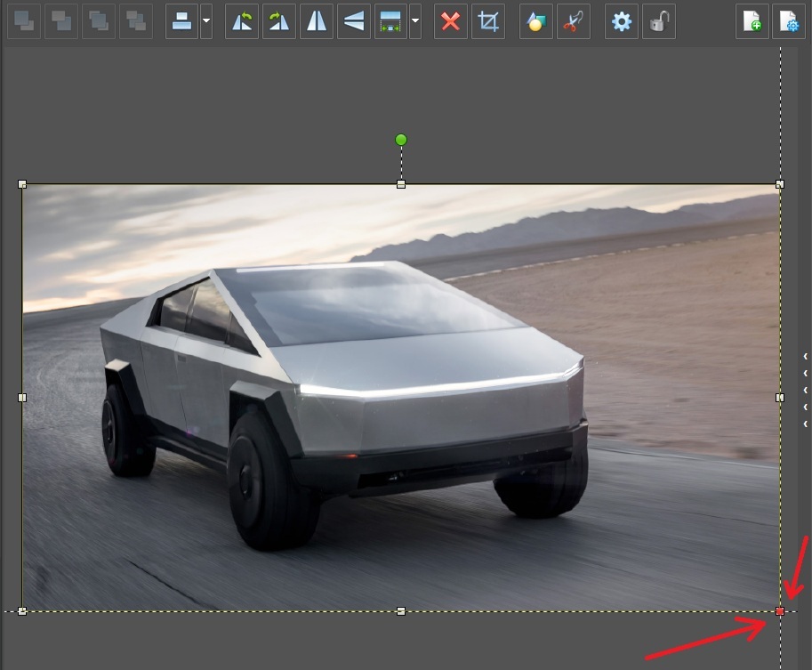The image size is (812, 670).
Task: Open object settings with the gear icon
Action: [x=622, y=21]
